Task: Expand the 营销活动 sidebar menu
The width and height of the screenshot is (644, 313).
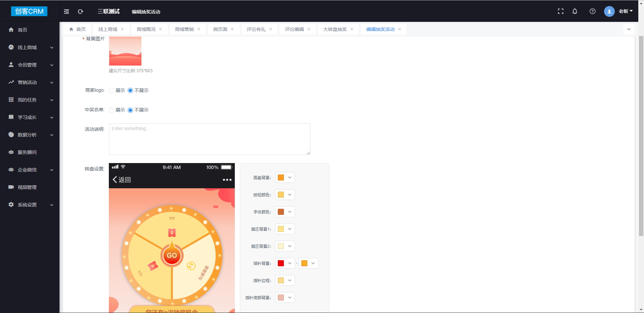Action: pos(52,82)
